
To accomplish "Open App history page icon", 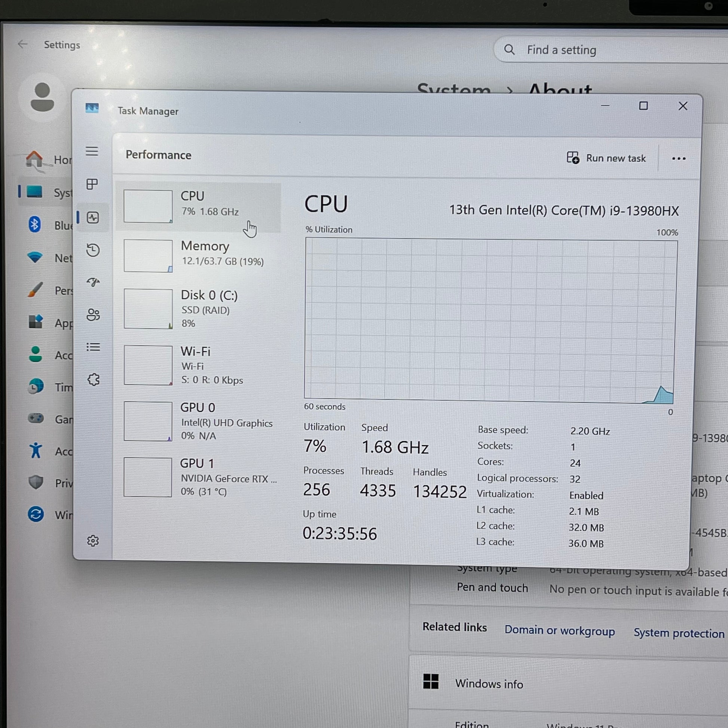I will coord(93,250).
